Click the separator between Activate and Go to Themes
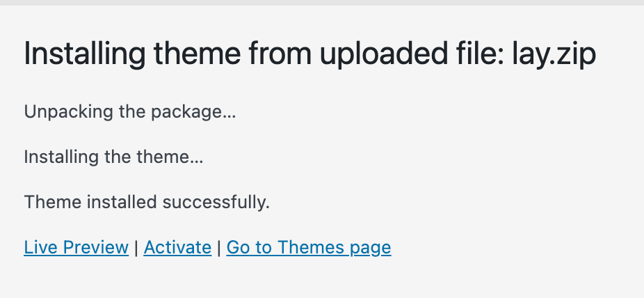The height and width of the screenshot is (298, 644). [x=219, y=247]
